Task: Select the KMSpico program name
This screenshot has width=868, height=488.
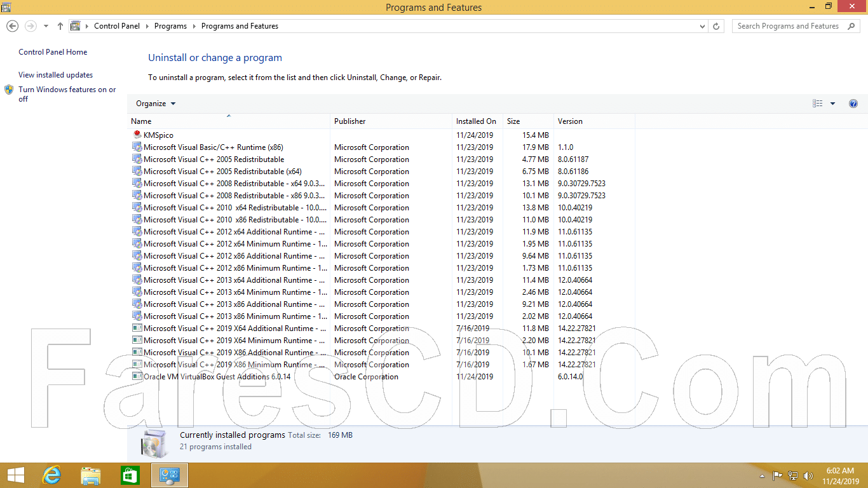Action: pos(158,135)
